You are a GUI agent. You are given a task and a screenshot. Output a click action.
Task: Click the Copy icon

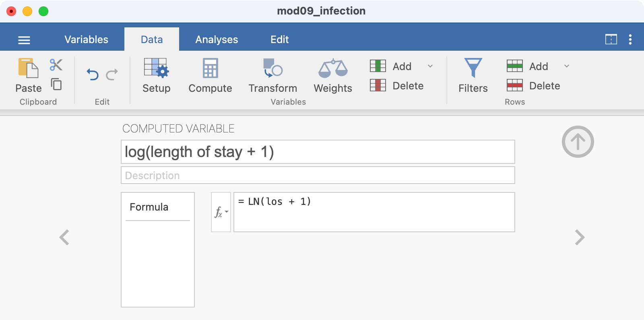point(56,84)
